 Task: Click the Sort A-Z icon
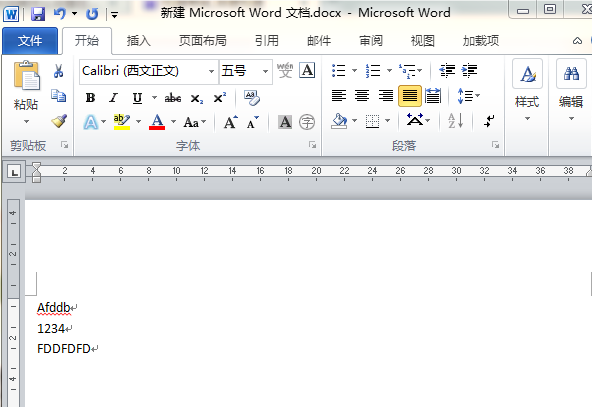455,121
